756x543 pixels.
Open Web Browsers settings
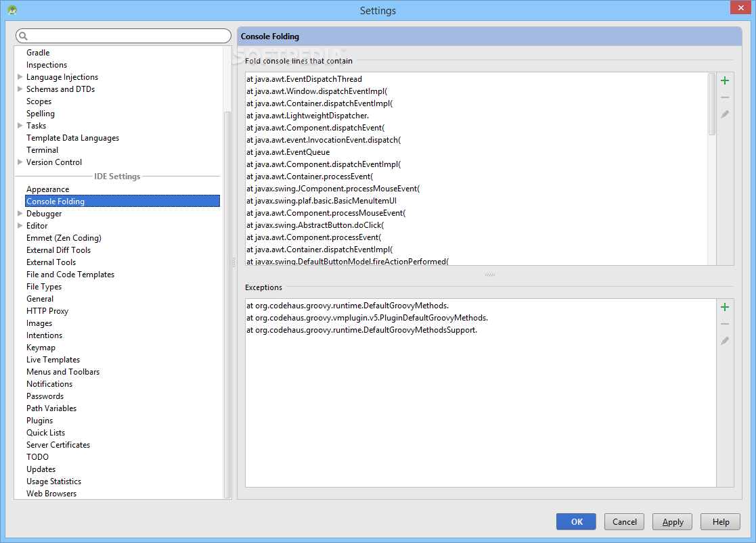pyautogui.click(x=51, y=494)
